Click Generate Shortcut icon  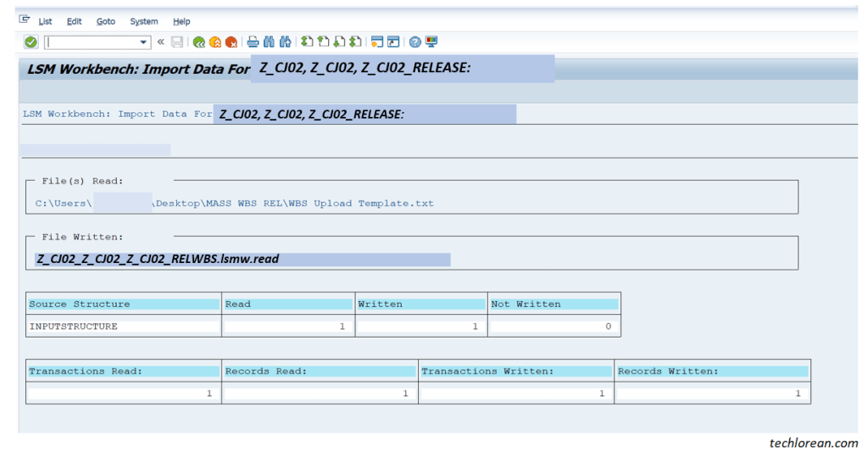393,42
